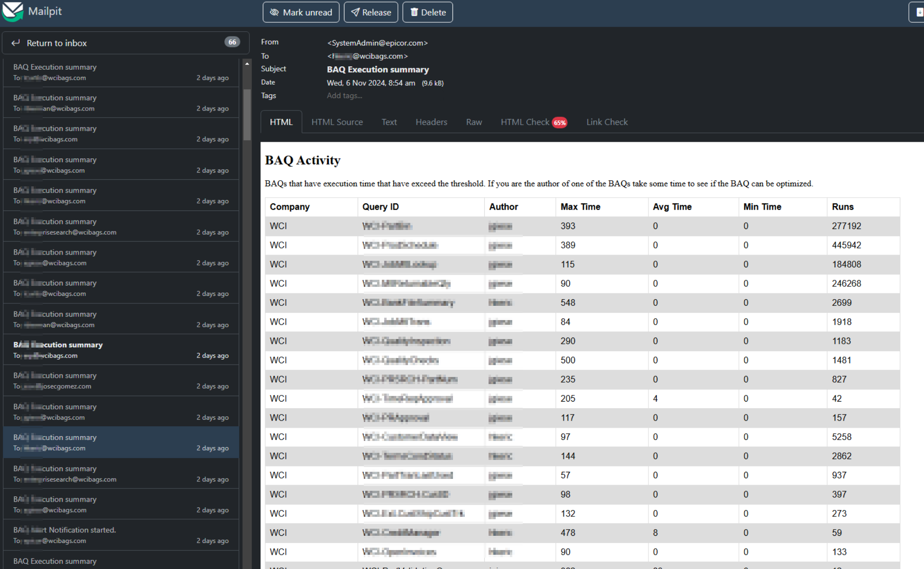This screenshot has width=924, height=569.
Task: Click the 66 unread count badge
Action: [x=232, y=42]
